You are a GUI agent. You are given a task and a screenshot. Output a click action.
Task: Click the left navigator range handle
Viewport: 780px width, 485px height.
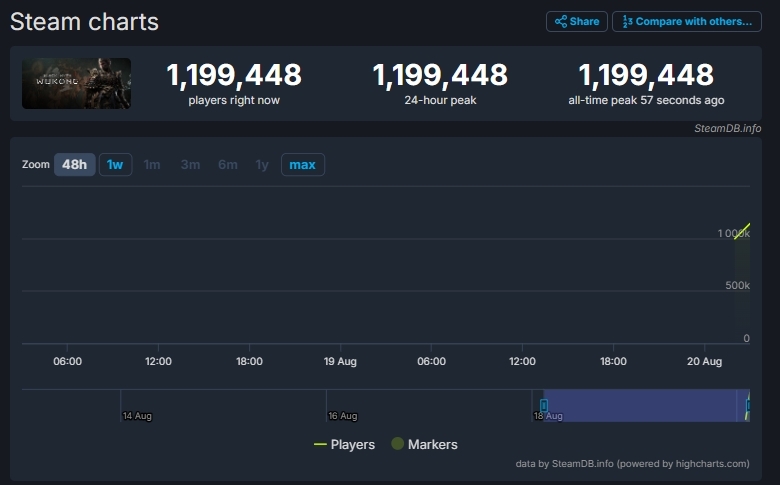coord(544,405)
